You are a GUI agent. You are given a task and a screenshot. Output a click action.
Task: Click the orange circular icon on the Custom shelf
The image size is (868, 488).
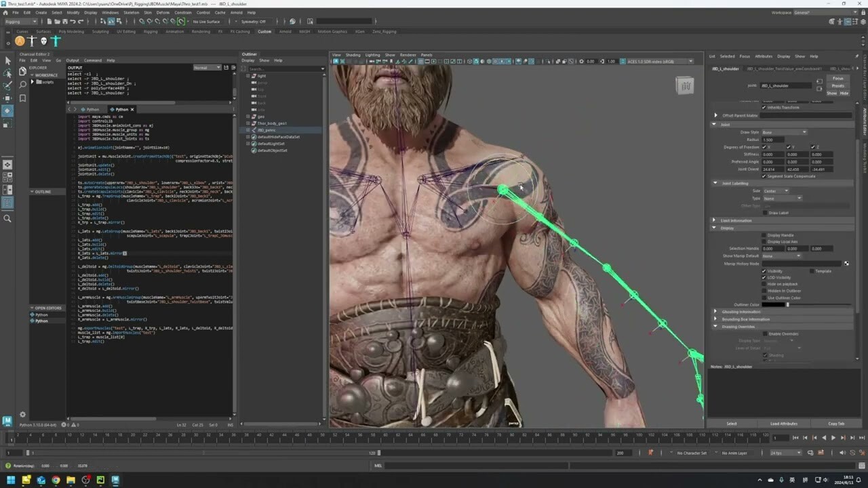pos(20,41)
